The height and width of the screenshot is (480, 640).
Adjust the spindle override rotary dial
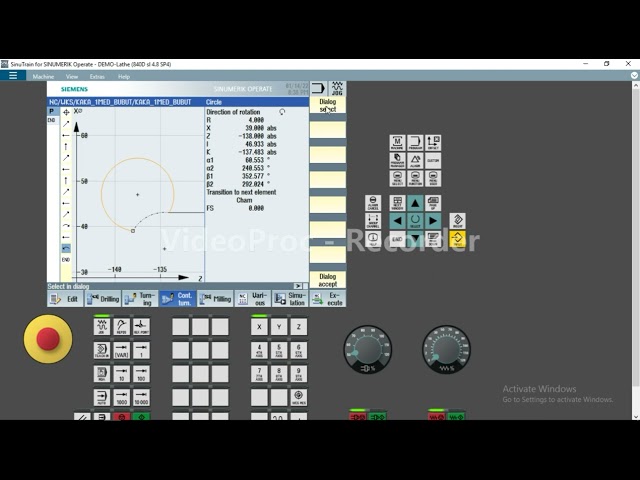click(x=367, y=349)
